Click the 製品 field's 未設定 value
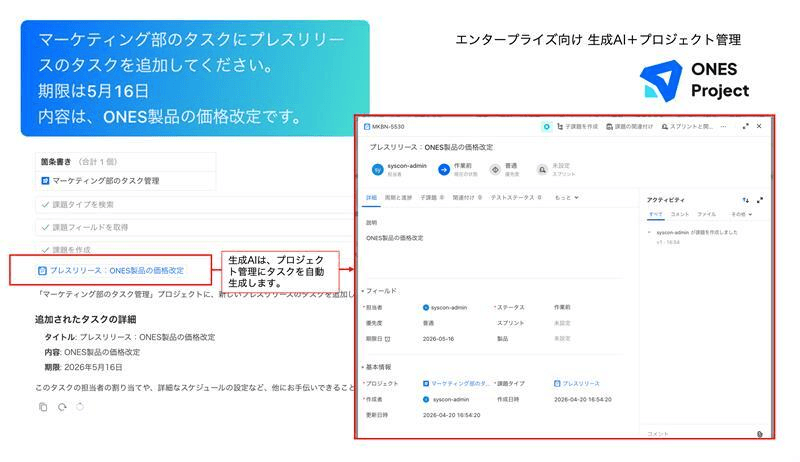The image size is (800, 462). pyautogui.click(x=562, y=339)
